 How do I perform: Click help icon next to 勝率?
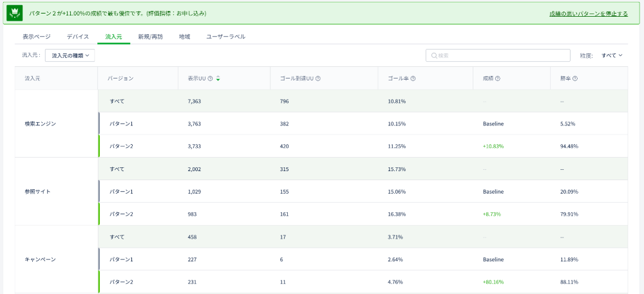pyautogui.click(x=575, y=78)
